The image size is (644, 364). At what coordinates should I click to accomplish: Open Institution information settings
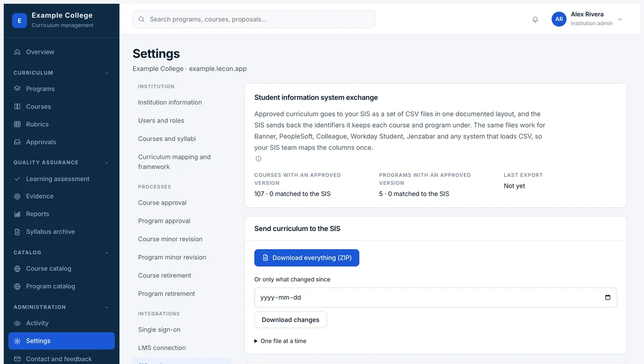click(x=170, y=102)
